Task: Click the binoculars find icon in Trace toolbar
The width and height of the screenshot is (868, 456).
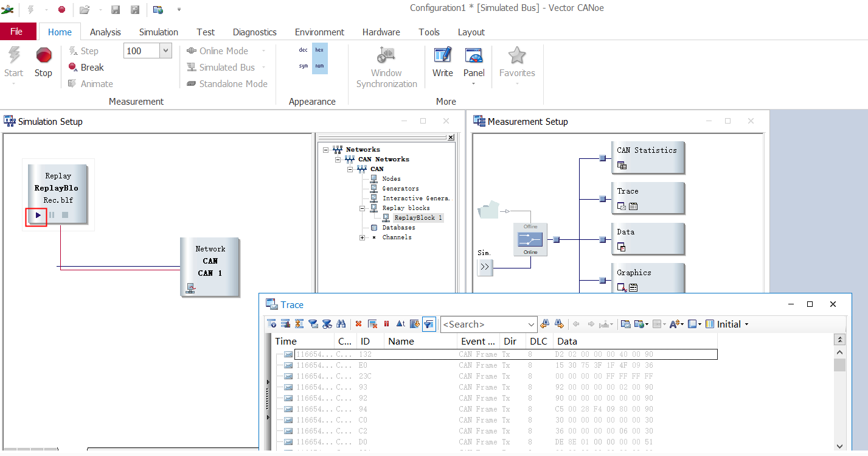Action: [341, 324]
